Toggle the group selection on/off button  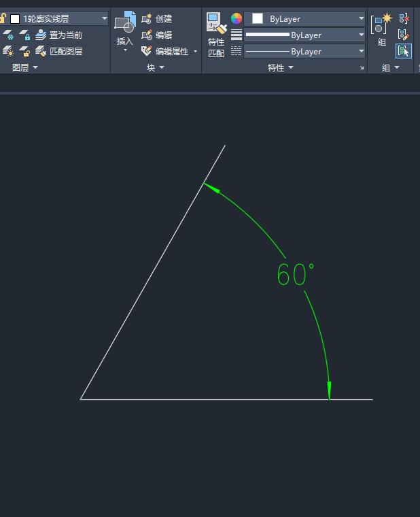tap(404, 51)
